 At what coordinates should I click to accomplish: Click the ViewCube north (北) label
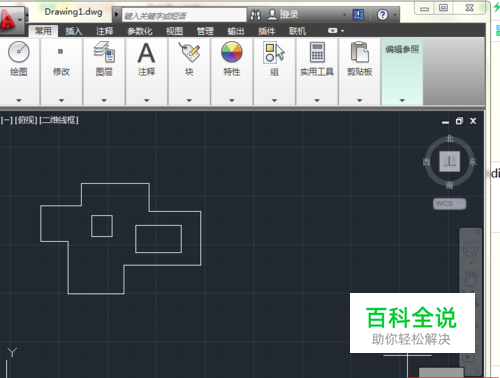tap(450, 139)
